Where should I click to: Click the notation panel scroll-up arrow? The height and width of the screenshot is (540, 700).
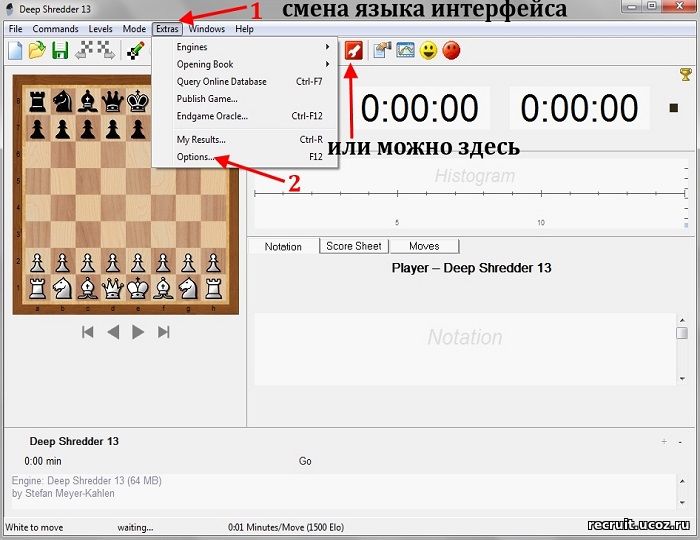point(682,320)
